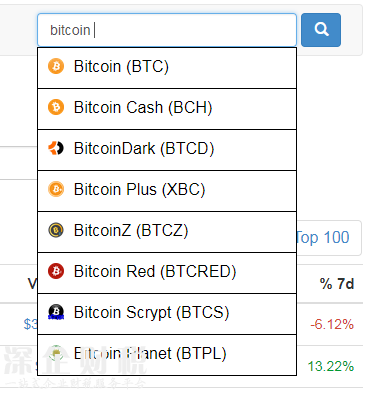The height and width of the screenshot is (394, 390).
Task: Click the Bitcoin Cash coin icon
Action: pyautogui.click(x=56, y=107)
